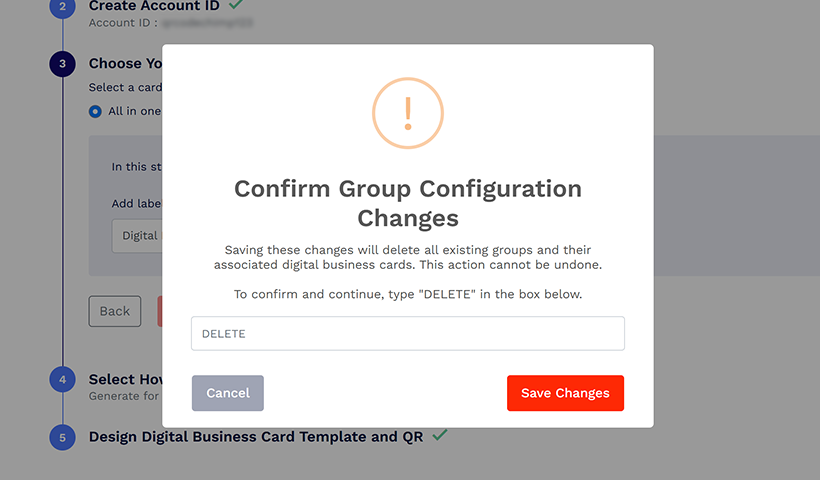The height and width of the screenshot is (480, 820).
Task: Click the step 5 number circle
Action: coord(62,437)
